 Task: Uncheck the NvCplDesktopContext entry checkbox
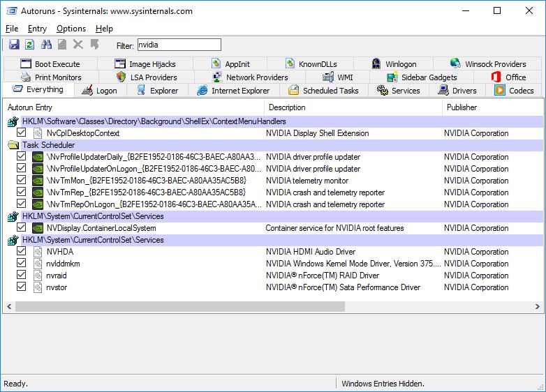coord(21,133)
